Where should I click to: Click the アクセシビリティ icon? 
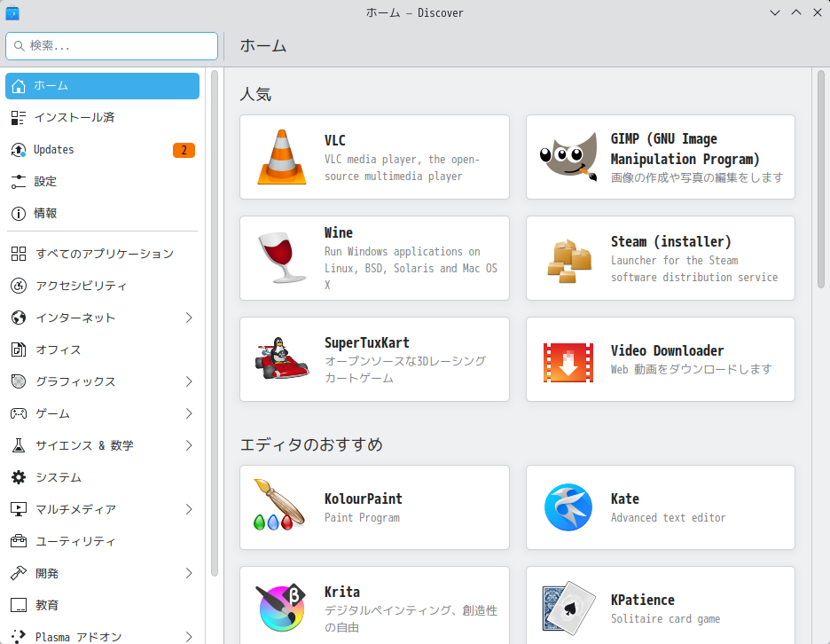coord(19,286)
